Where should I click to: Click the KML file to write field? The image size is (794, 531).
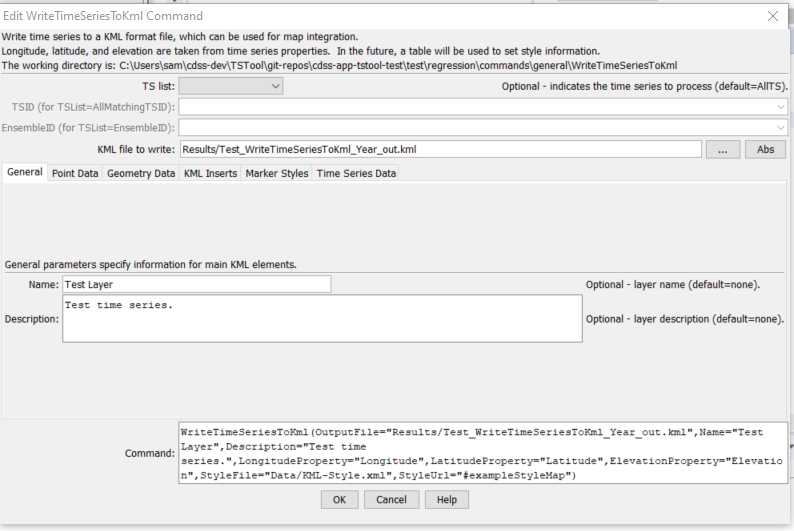pos(441,149)
